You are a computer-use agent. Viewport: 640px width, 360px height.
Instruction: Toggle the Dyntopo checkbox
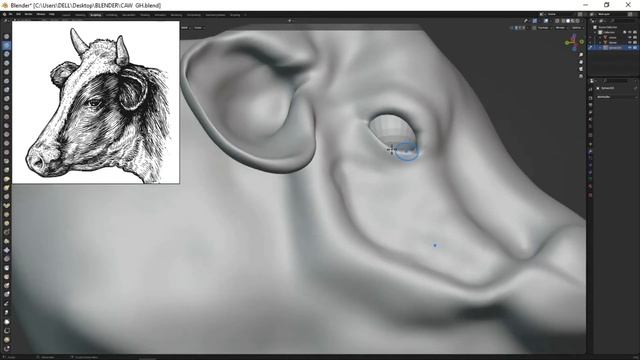(x=535, y=28)
